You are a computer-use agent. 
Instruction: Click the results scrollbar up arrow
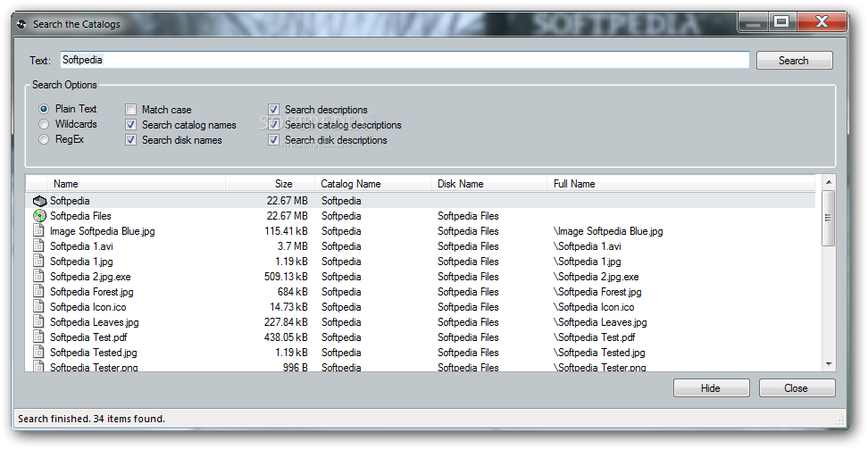pos(829,182)
